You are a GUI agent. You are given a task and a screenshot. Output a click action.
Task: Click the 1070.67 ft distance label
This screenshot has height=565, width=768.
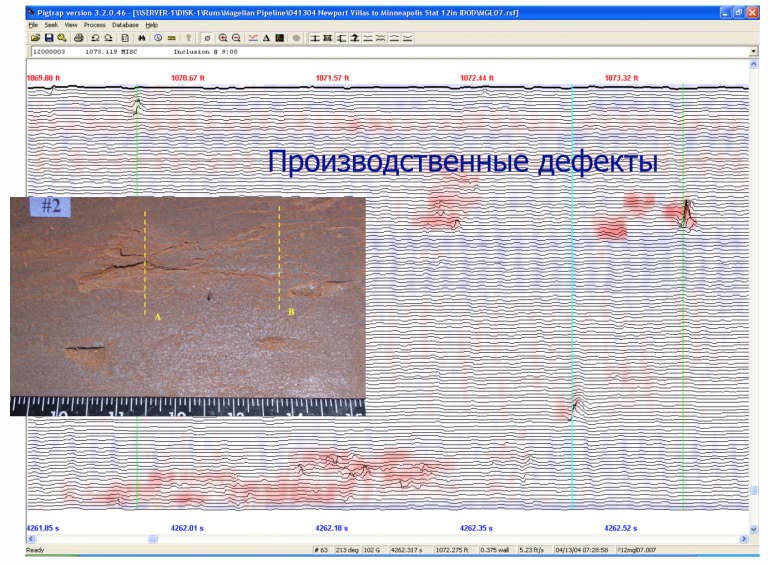tap(188, 78)
